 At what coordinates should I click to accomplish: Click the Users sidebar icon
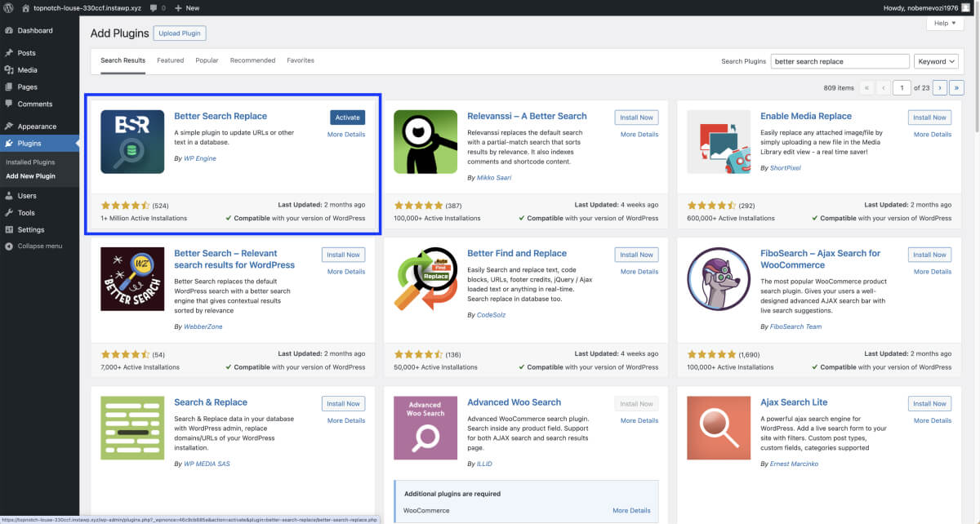tap(8, 196)
